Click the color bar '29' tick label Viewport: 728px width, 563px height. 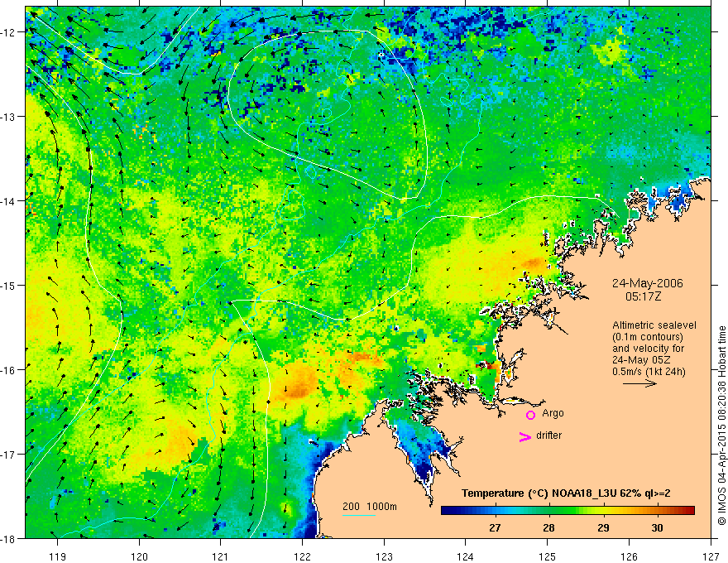coord(603,527)
